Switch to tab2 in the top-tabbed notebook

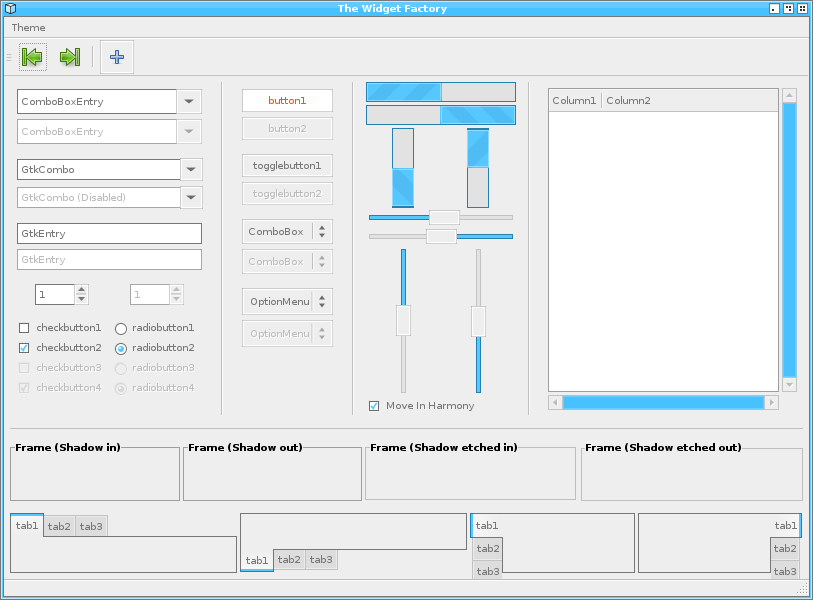59,526
